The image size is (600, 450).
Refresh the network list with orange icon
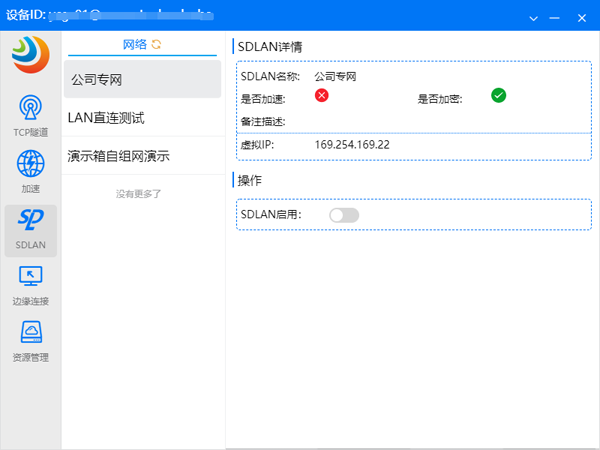point(156,44)
